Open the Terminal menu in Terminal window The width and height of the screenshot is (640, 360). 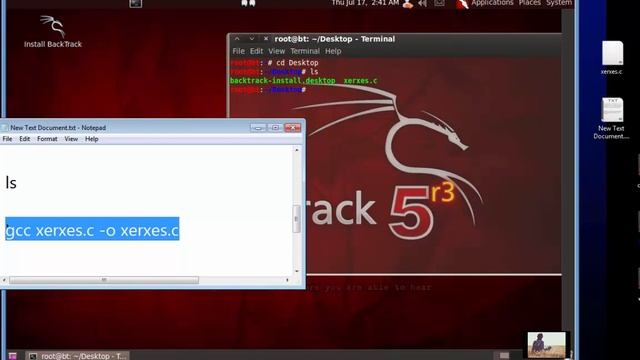305,51
